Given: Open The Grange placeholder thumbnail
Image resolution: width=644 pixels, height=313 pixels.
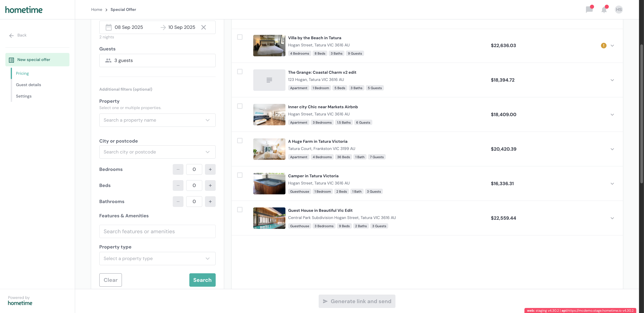Looking at the screenshot, I should [269, 80].
